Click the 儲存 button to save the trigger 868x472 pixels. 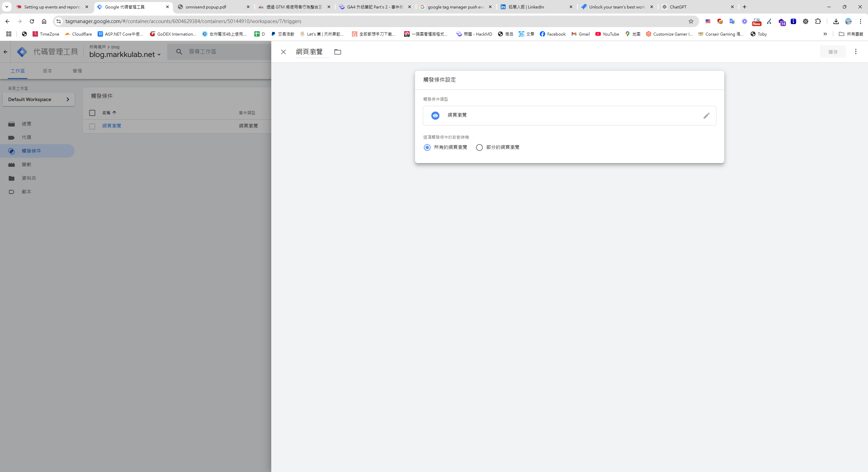(x=833, y=52)
